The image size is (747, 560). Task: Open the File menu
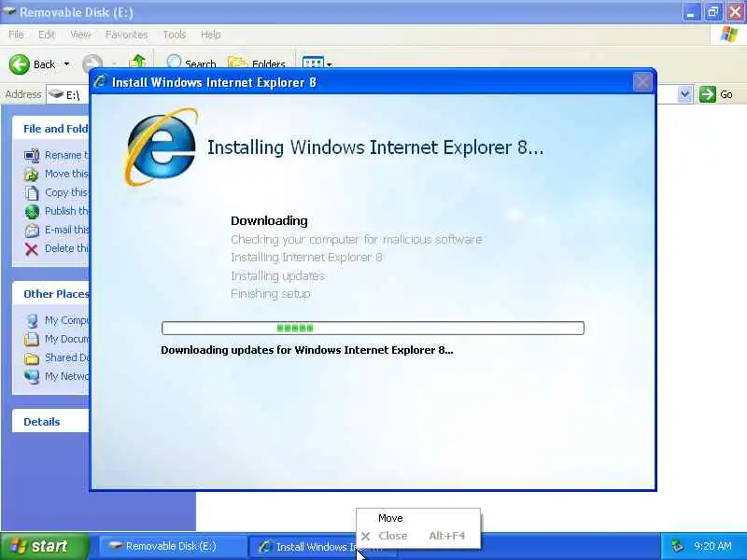click(16, 35)
